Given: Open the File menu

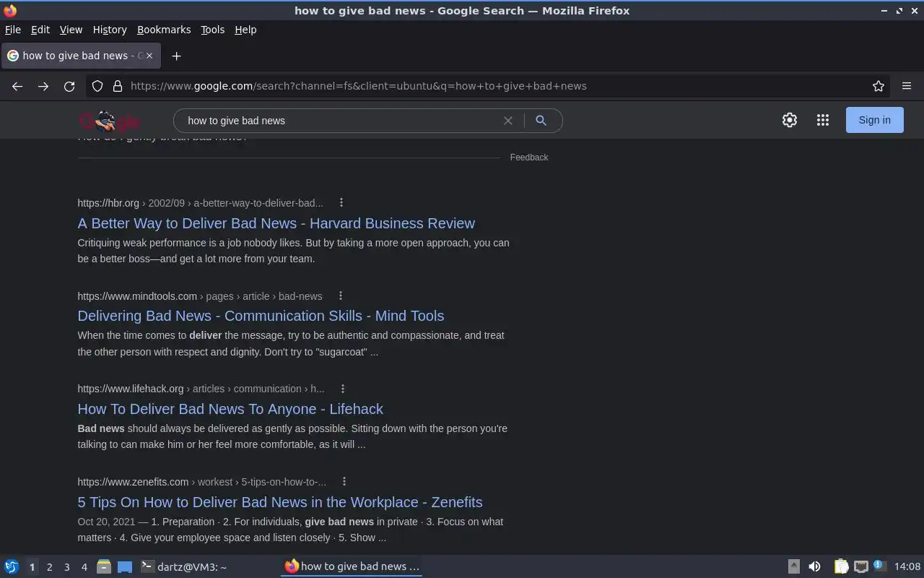Looking at the screenshot, I should click(13, 30).
